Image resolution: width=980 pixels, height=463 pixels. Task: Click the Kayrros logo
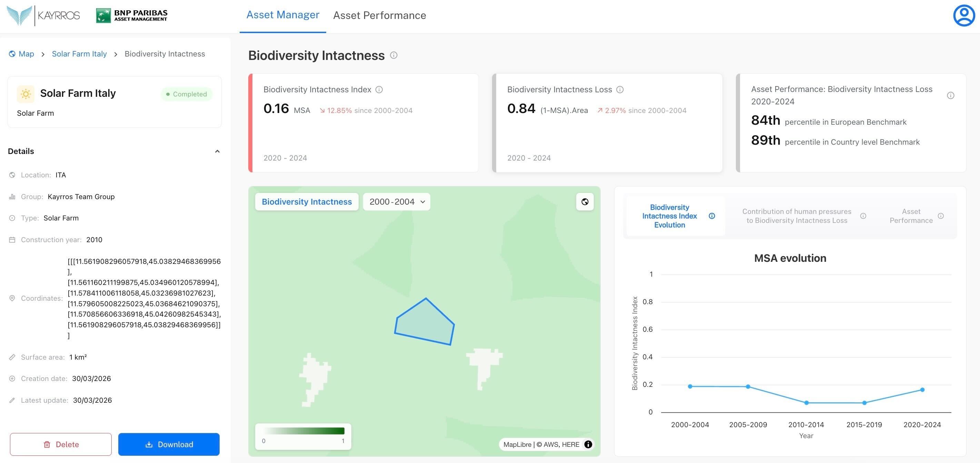tap(43, 16)
